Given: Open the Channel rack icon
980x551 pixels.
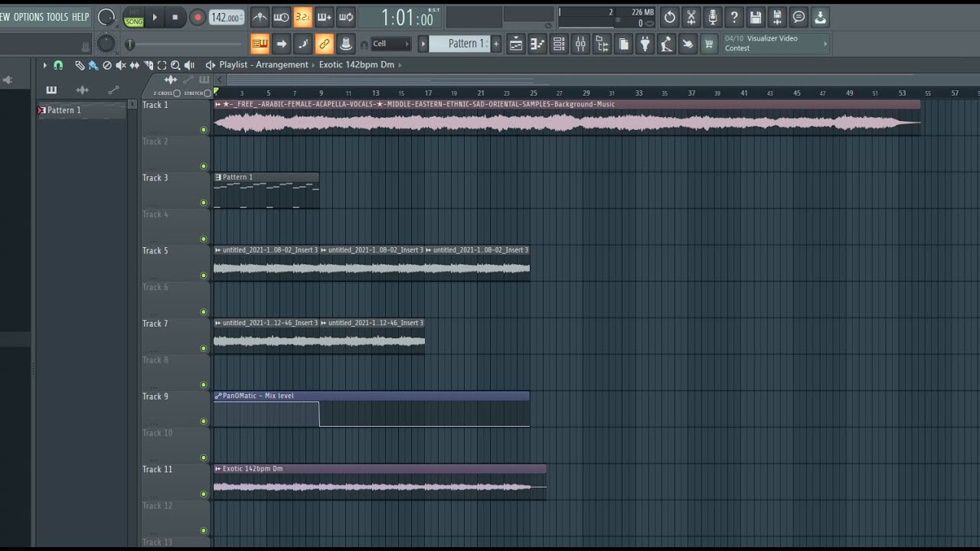Looking at the screenshot, I should (559, 44).
